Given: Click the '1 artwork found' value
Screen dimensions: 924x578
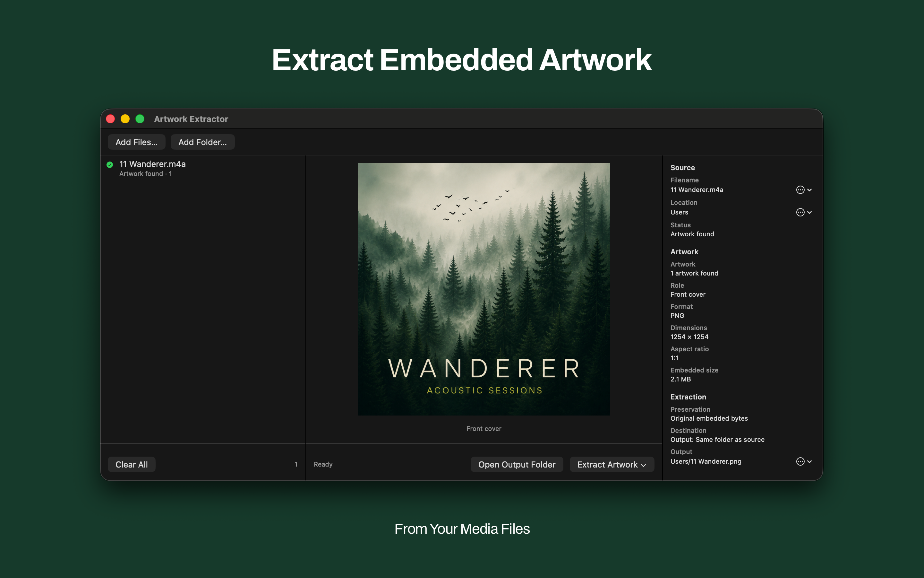Looking at the screenshot, I should pyautogui.click(x=694, y=273).
